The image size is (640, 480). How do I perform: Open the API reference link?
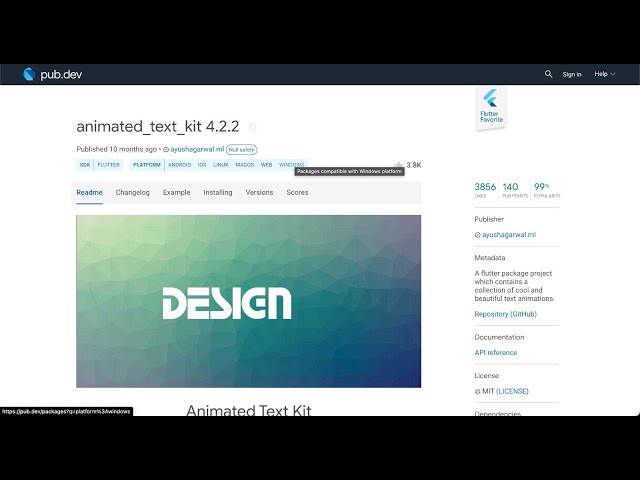pyautogui.click(x=496, y=352)
